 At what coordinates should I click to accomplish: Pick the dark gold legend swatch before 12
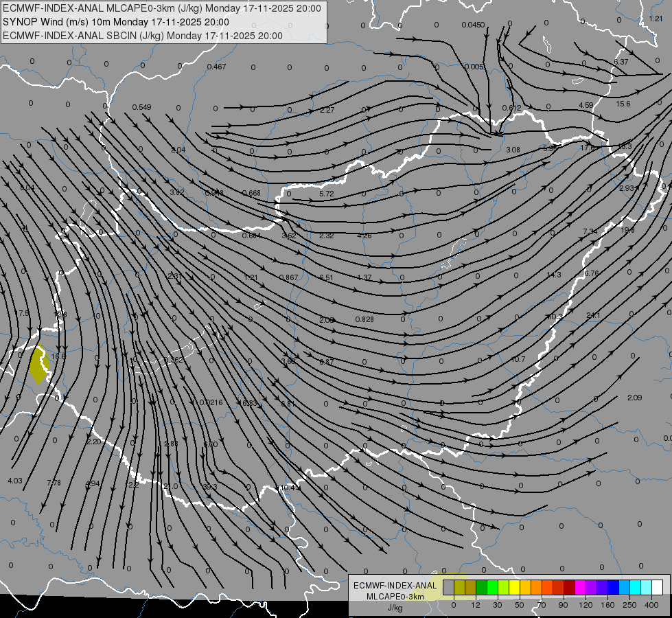pyautogui.click(x=471, y=587)
